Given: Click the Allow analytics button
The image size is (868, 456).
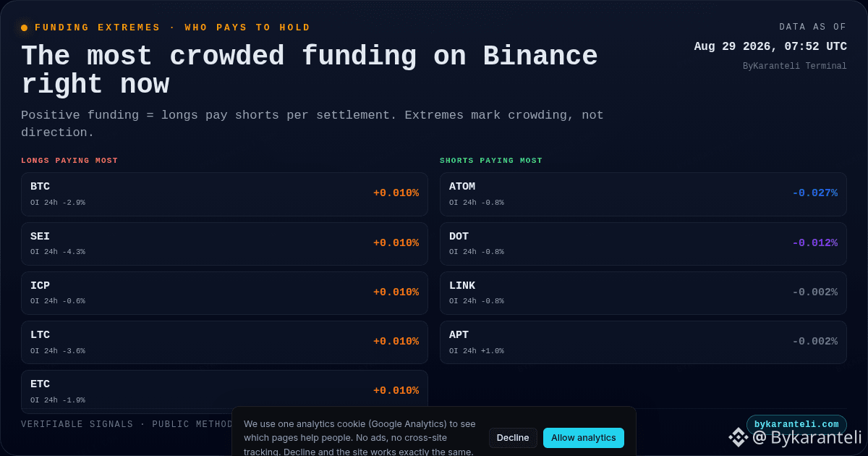Looking at the screenshot, I should (x=583, y=438).
